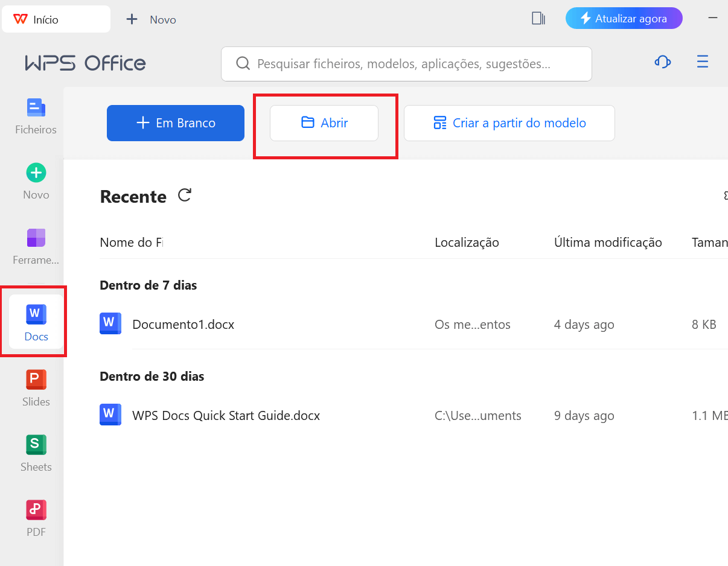Switch to the Início tab

(56, 18)
